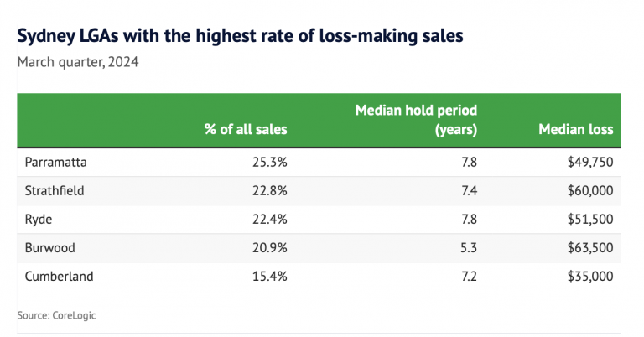This screenshot has width=644, height=337.
Task: Click Cumberland's 7.2 median hold period
Action: [x=468, y=276]
